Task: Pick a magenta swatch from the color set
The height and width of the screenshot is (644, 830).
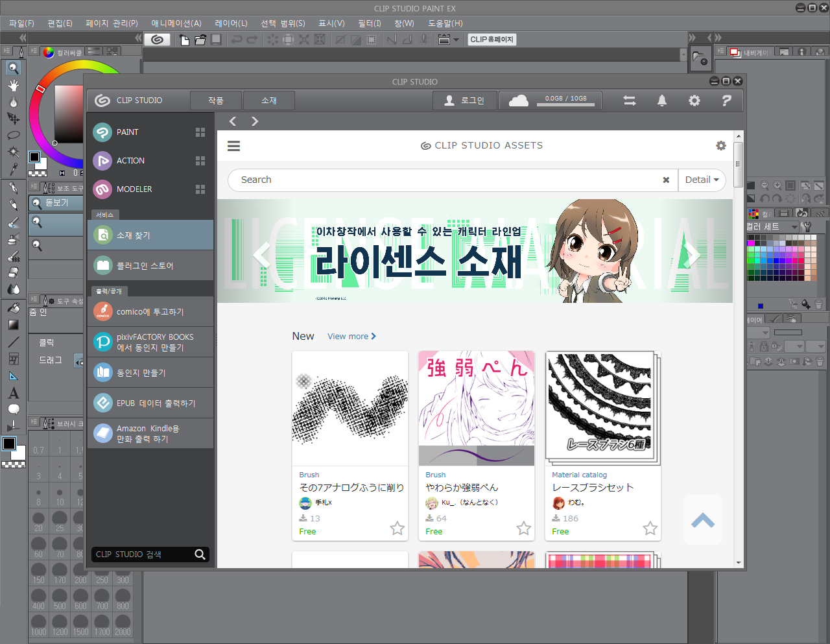Action: point(751,243)
